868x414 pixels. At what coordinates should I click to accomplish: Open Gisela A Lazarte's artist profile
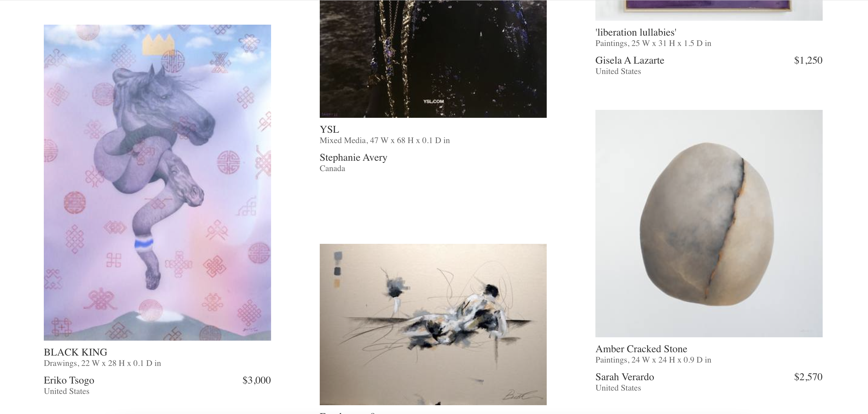[x=630, y=60]
